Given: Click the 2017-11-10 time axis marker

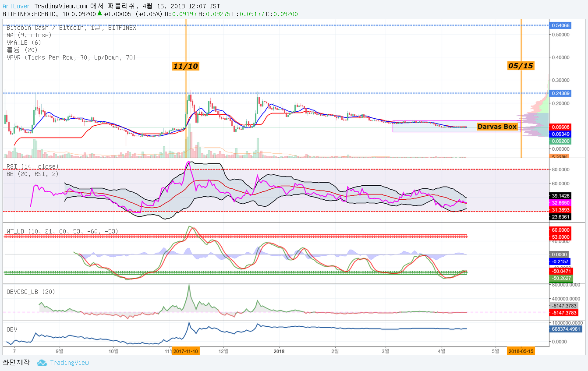Looking at the screenshot, I should (186, 351).
